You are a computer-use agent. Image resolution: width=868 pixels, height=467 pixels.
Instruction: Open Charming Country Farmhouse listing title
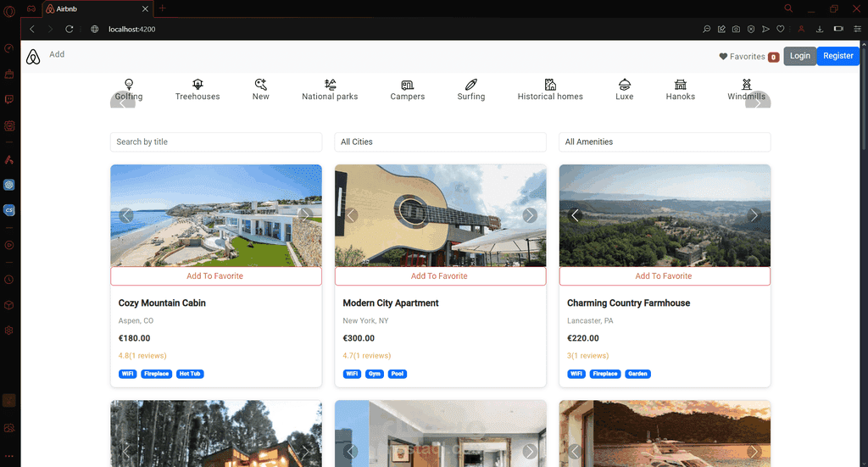[x=629, y=303]
